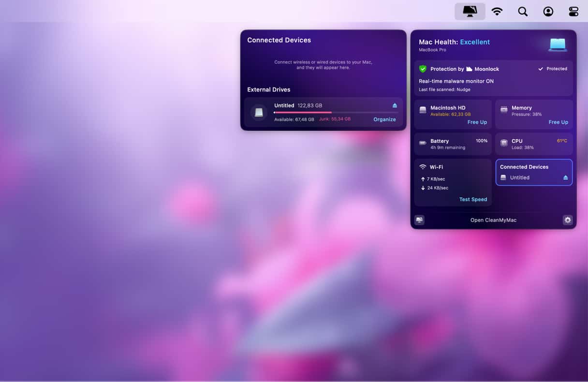588x382 pixels.
Task: Click the 100% battery value
Action: [x=482, y=141]
